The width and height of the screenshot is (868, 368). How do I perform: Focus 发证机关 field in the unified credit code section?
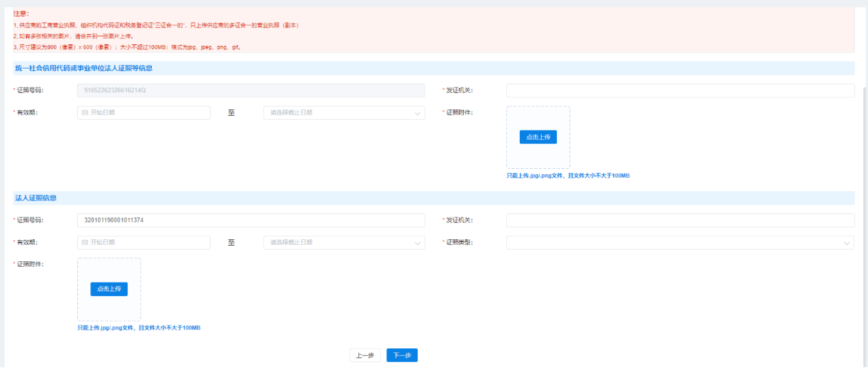coord(679,91)
